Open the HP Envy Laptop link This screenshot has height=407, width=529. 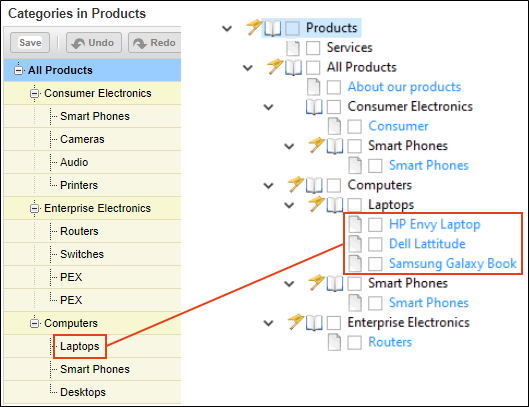(x=435, y=224)
